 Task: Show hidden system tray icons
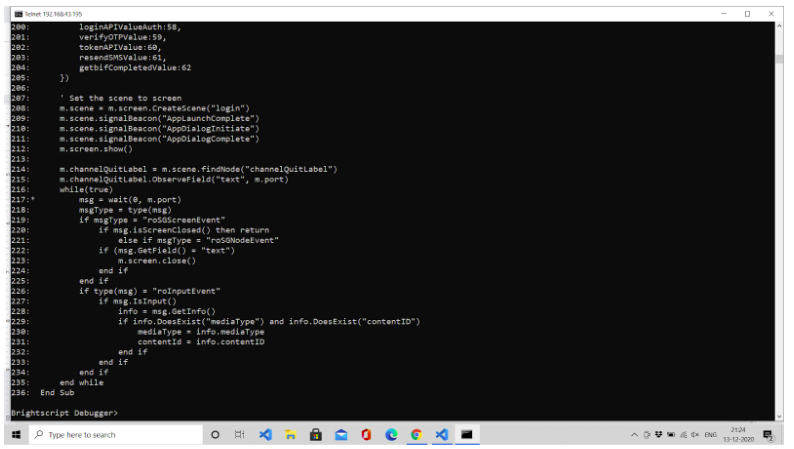pos(634,435)
